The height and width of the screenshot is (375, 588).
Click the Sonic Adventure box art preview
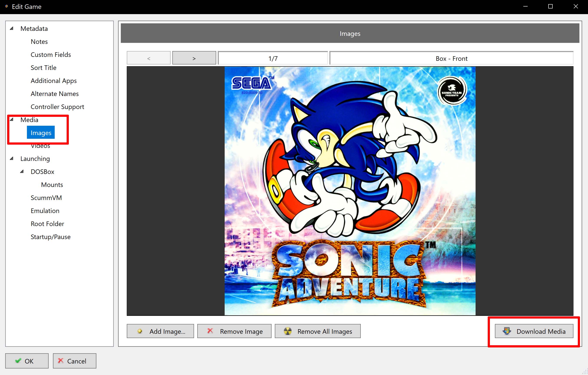click(x=350, y=191)
